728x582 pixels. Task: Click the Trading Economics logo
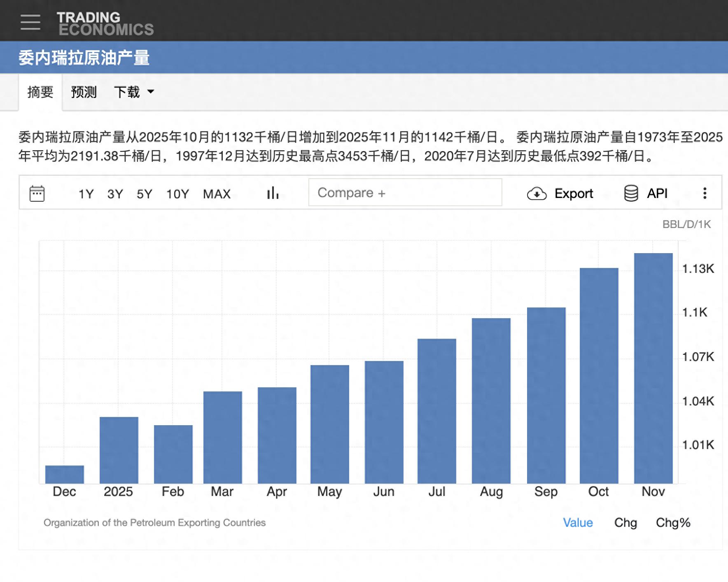click(105, 23)
